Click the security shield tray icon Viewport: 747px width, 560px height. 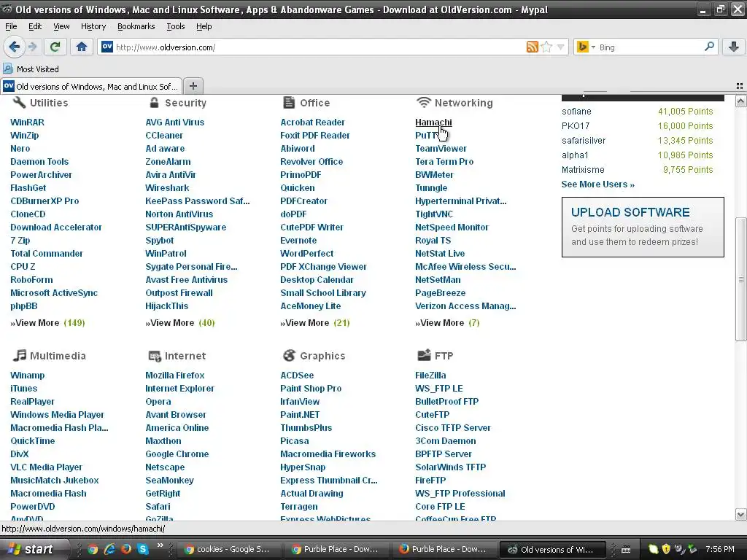tap(667, 549)
